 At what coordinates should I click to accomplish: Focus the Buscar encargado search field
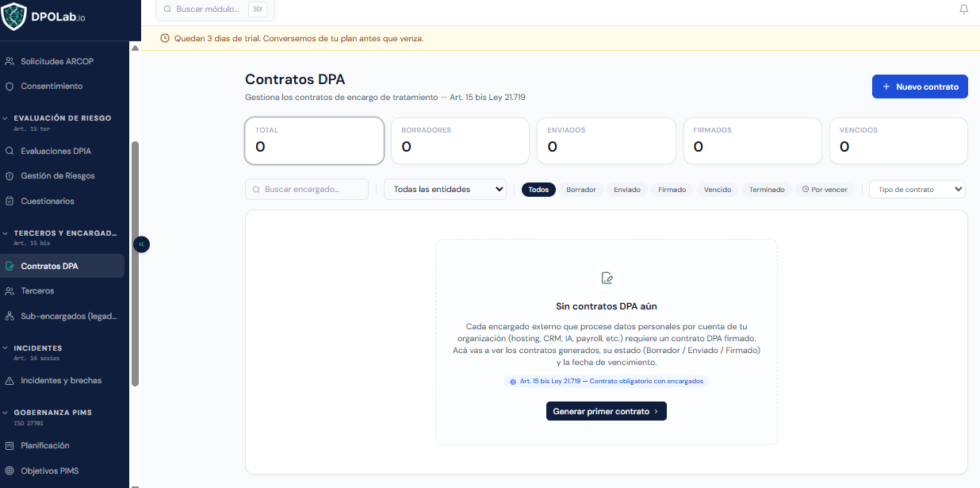click(x=307, y=190)
